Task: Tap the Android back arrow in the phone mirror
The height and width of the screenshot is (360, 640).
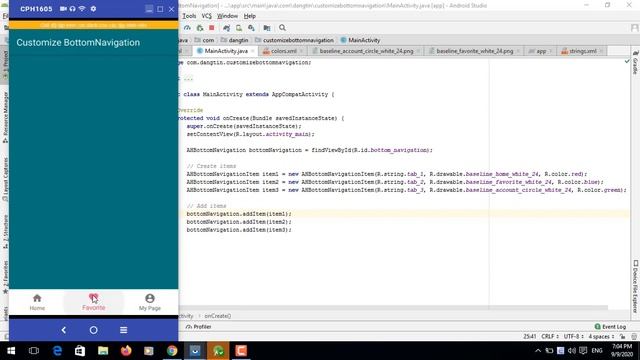Action: pyautogui.click(x=64, y=330)
